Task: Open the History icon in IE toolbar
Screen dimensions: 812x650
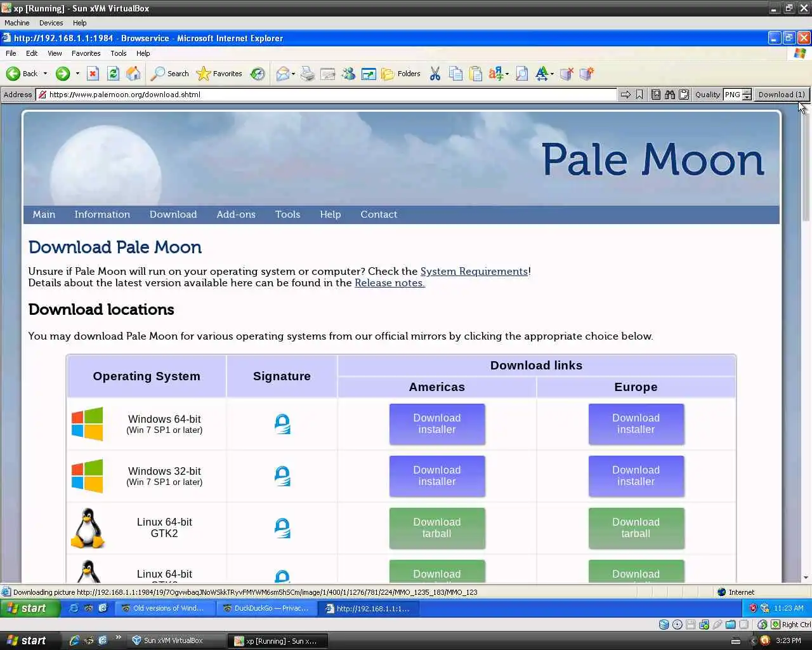Action: pyautogui.click(x=258, y=74)
